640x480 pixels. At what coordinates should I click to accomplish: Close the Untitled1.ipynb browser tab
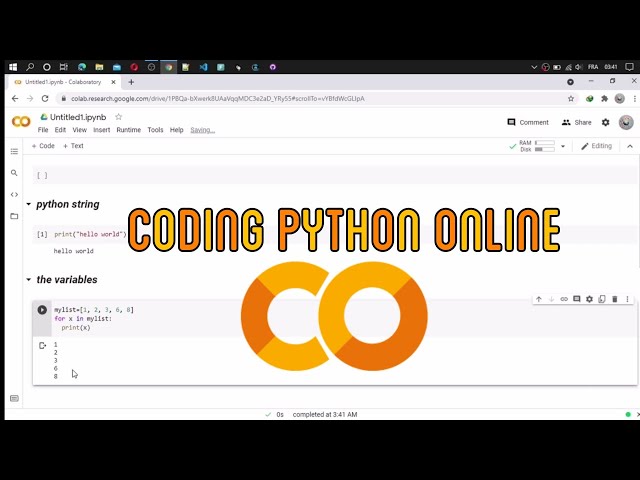tap(113, 82)
